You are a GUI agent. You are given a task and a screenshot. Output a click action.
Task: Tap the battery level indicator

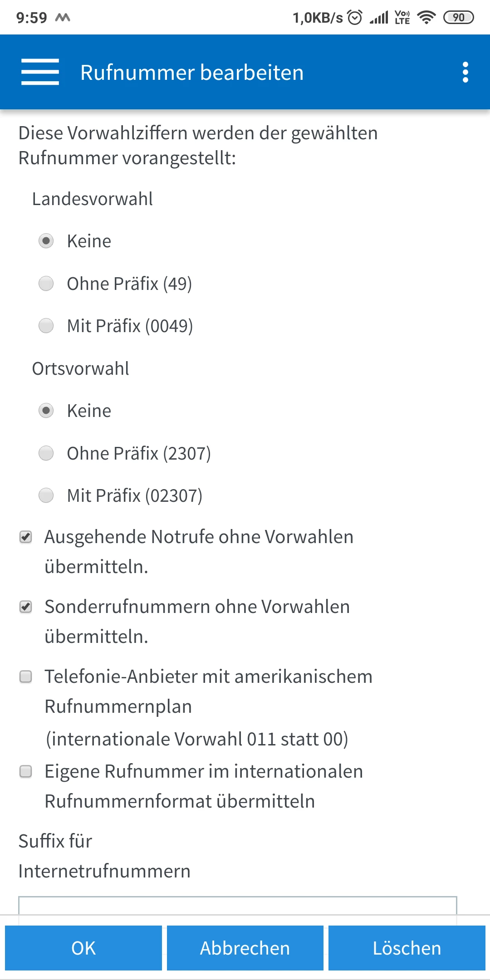click(x=458, y=18)
